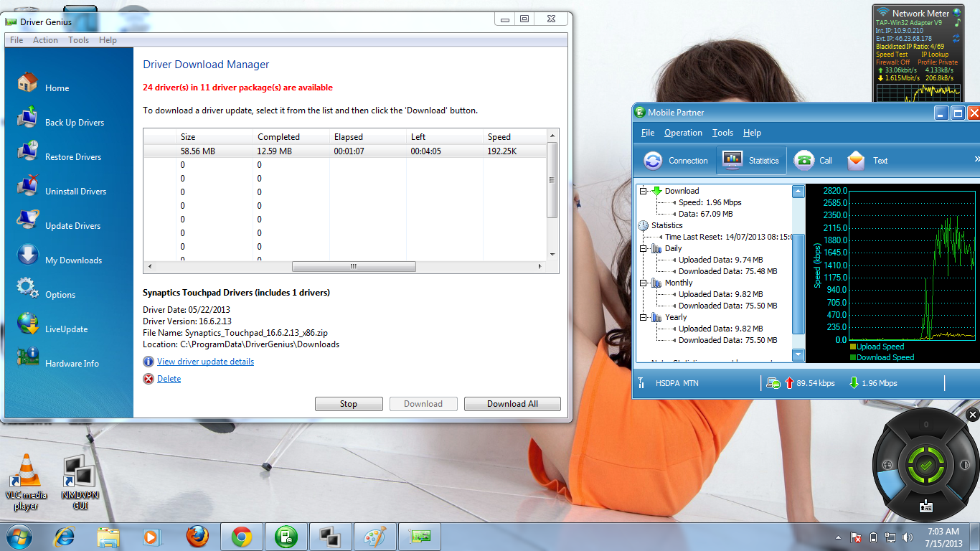This screenshot has height=551, width=980.
Task: Open the Tools menu in Driver Genius
Action: 78,40
